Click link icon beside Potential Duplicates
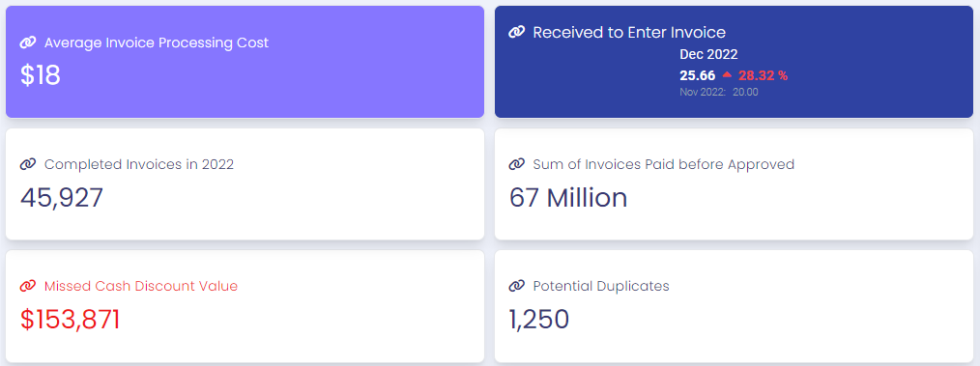The image size is (980, 366). click(516, 286)
